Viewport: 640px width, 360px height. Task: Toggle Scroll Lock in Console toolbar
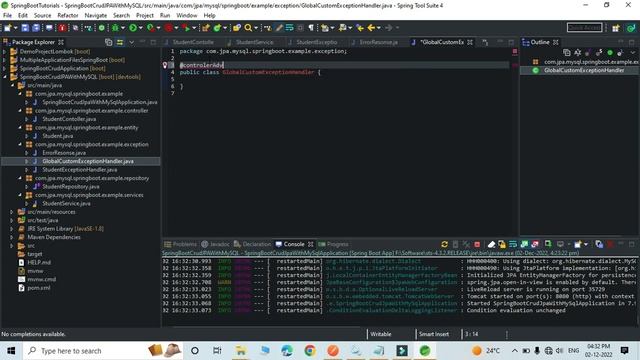click(x=502, y=244)
